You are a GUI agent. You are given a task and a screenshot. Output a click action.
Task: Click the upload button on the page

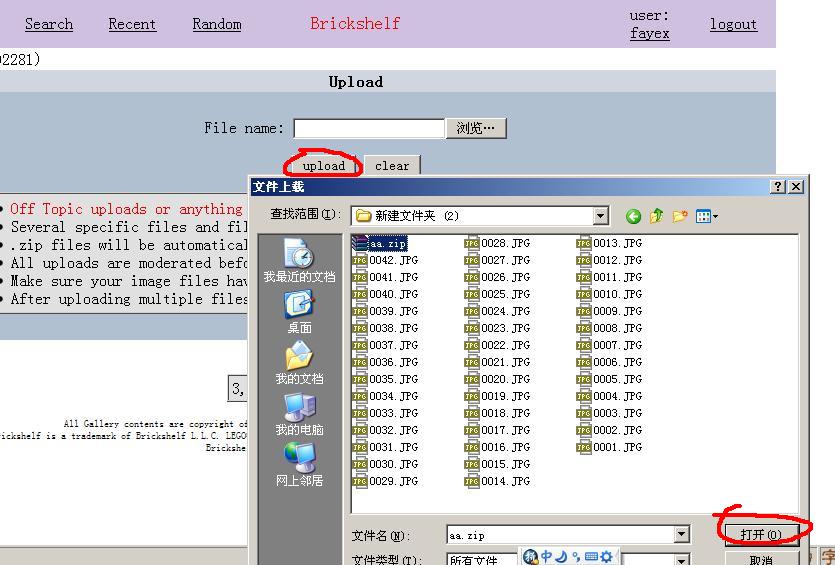(x=324, y=166)
